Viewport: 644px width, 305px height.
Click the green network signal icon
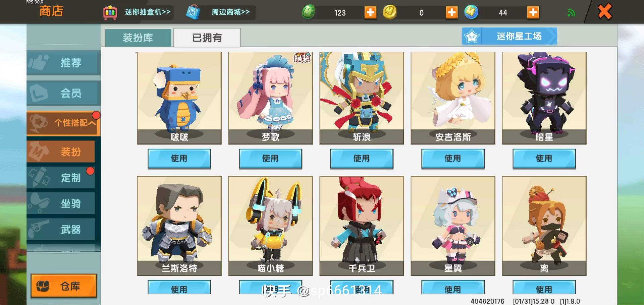571,13
